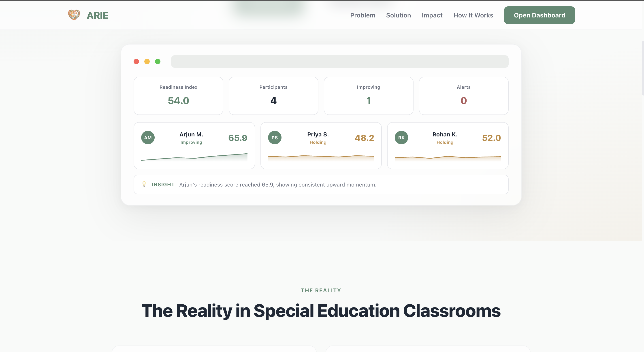Click the yellow window dot
The image size is (644, 352).
[x=147, y=61]
